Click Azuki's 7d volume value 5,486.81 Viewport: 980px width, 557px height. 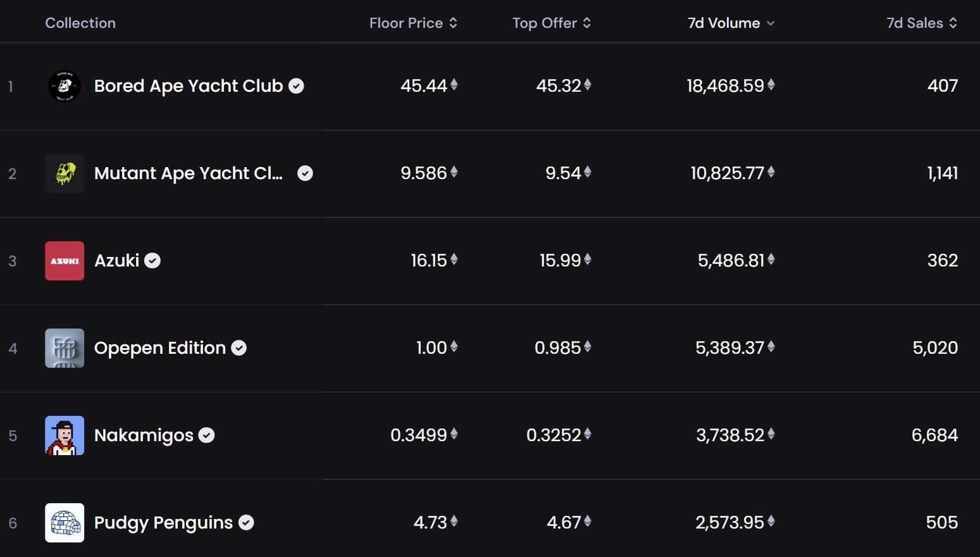coord(731,261)
